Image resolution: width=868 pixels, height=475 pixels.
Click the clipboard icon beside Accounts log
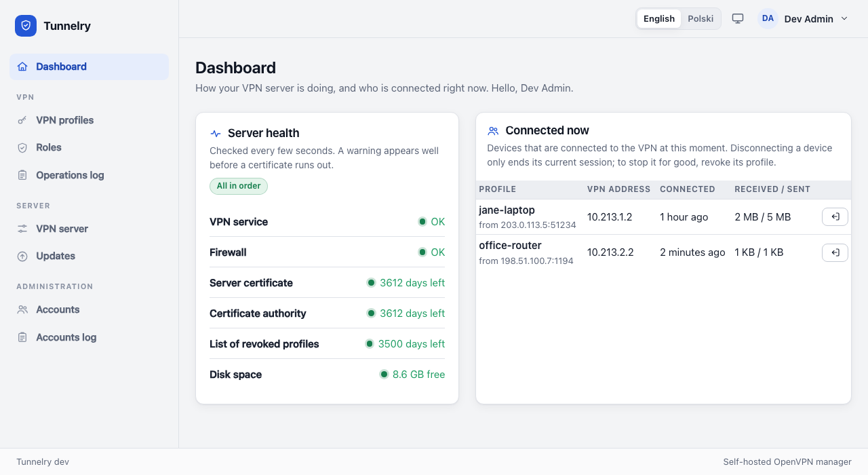[22, 337]
